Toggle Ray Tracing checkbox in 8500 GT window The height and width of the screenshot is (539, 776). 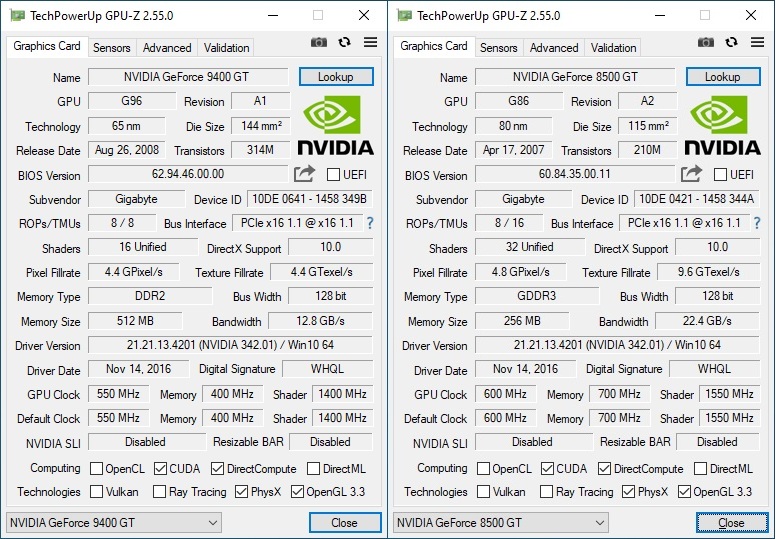coord(546,491)
